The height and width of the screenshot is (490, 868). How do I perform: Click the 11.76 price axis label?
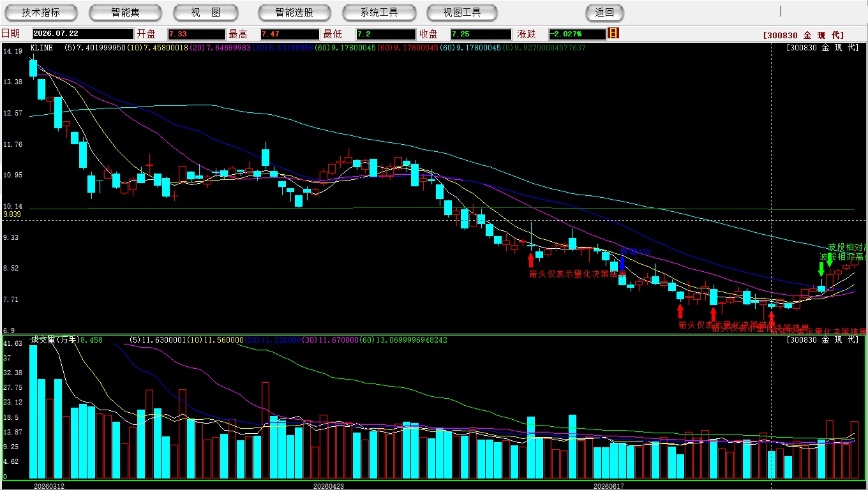pos(13,144)
